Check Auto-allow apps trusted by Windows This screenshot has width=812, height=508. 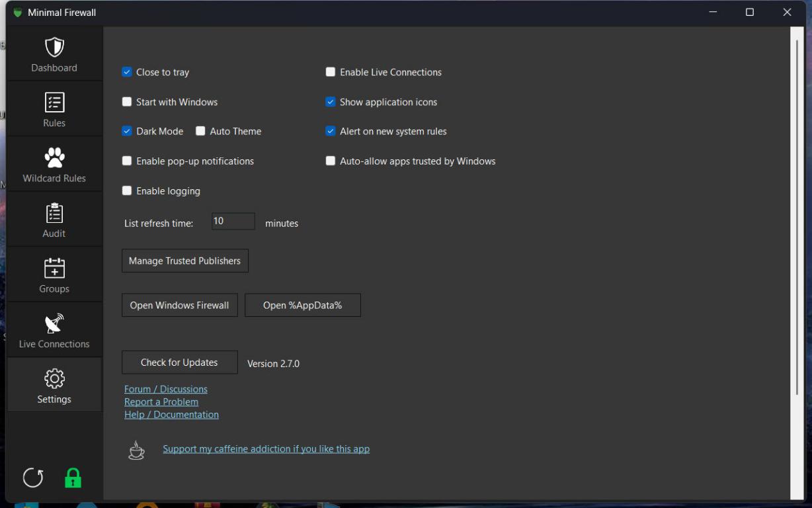click(x=331, y=161)
